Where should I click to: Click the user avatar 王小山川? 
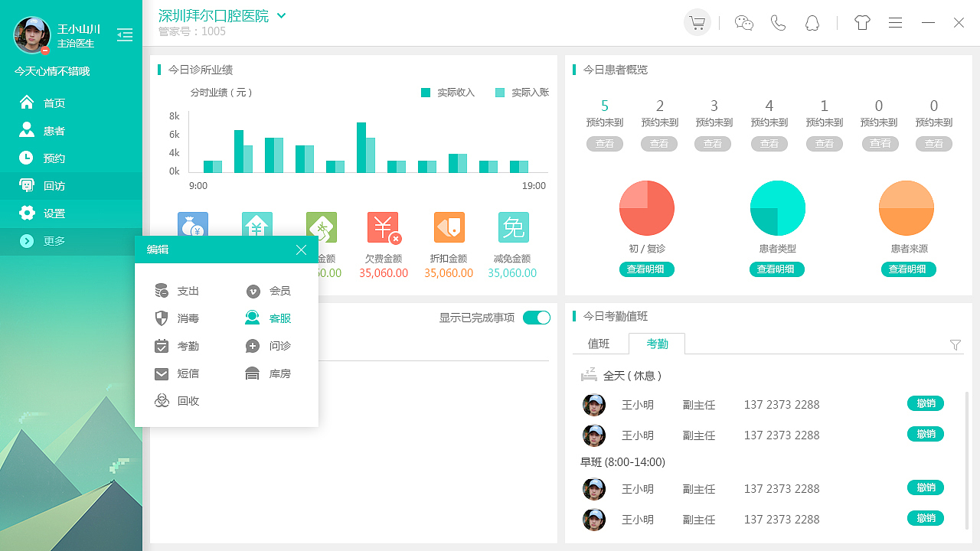click(32, 34)
